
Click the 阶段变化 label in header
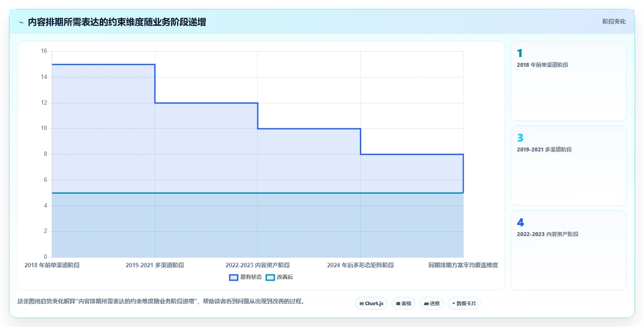614,22
